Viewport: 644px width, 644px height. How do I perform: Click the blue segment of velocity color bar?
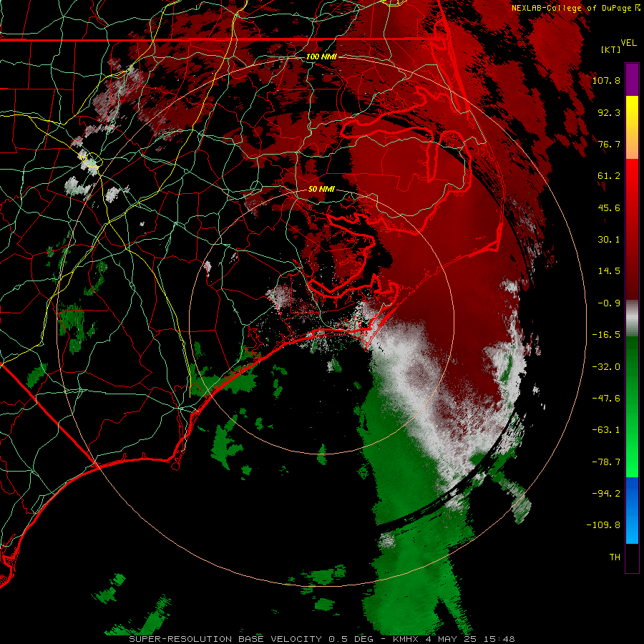pyautogui.click(x=632, y=510)
